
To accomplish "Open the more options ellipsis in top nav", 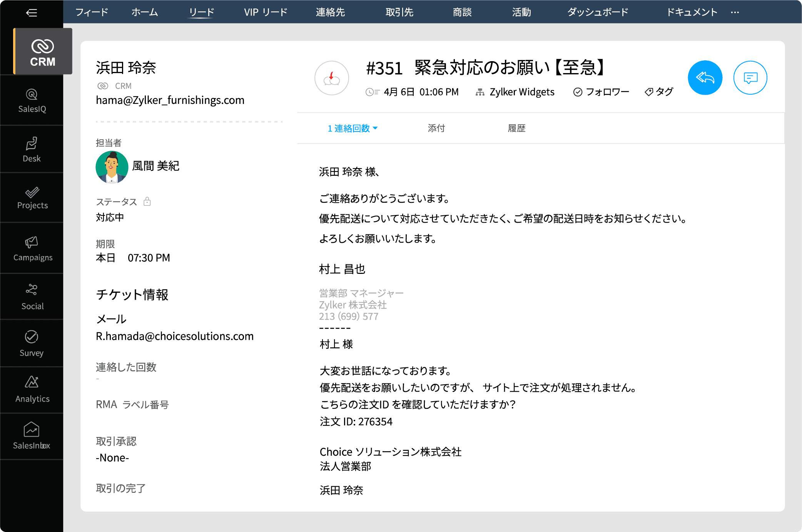I will pyautogui.click(x=735, y=12).
